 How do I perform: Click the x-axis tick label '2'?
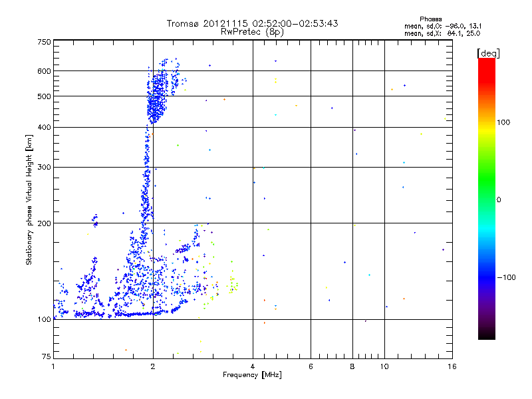153,366
